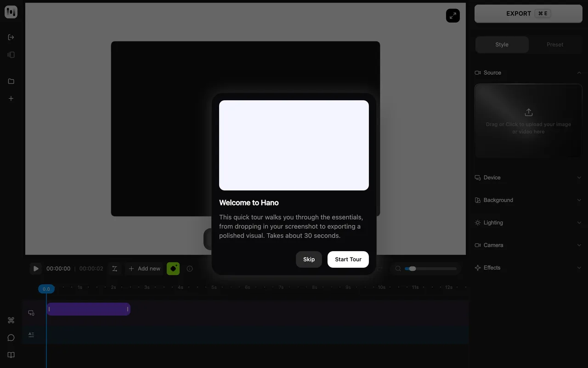Click the upload arrow icon in Source panel
This screenshot has width=588, height=368.
529,112
